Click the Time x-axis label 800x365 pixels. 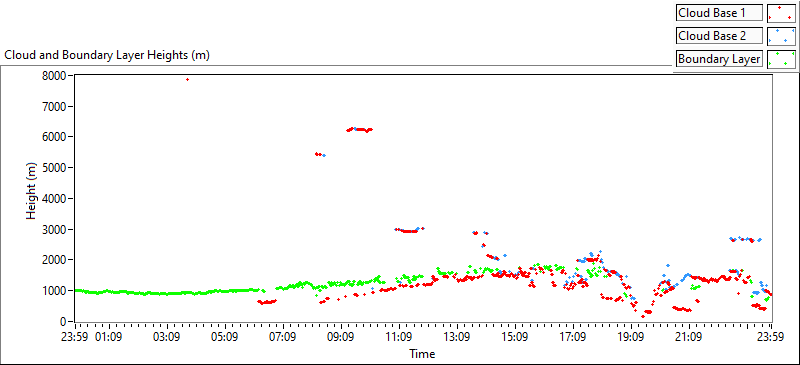(421, 353)
